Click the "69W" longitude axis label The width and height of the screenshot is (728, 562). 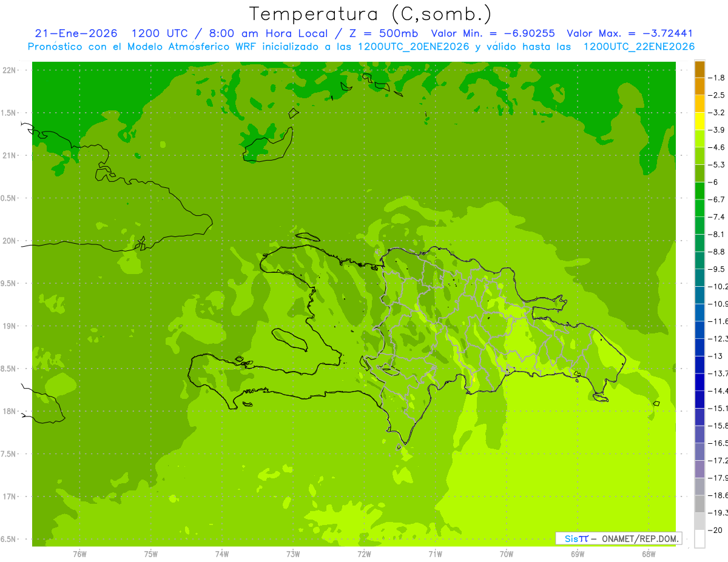pyautogui.click(x=578, y=554)
